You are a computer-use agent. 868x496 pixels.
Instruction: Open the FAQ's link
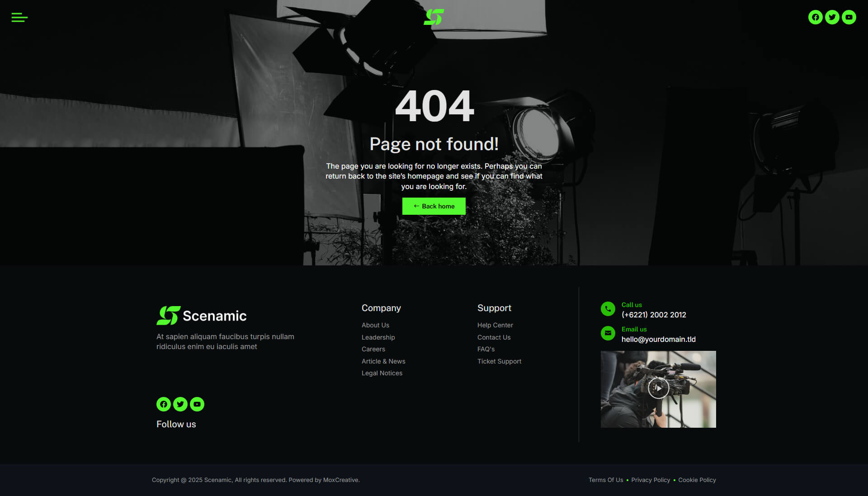click(x=486, y=349)
